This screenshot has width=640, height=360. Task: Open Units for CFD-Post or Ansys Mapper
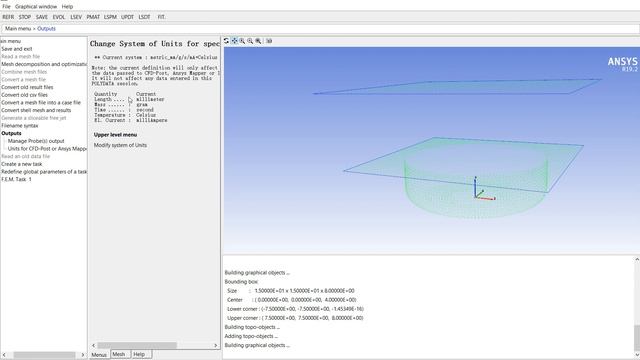point(47,149)
